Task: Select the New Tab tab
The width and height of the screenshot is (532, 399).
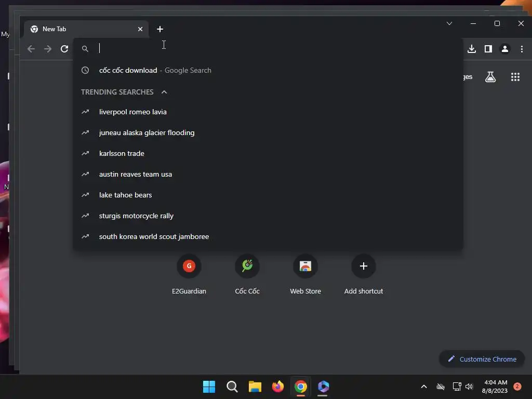Action: coord(86,29)
